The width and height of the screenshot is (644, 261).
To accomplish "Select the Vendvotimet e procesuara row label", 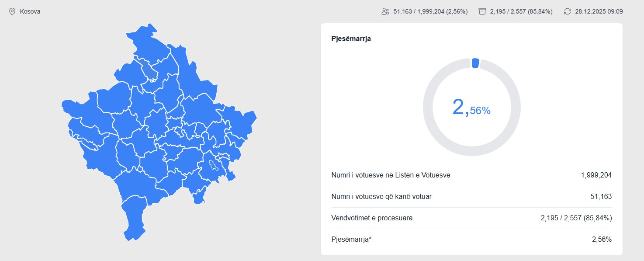I will pyautogui.click(x=372, y=218).
